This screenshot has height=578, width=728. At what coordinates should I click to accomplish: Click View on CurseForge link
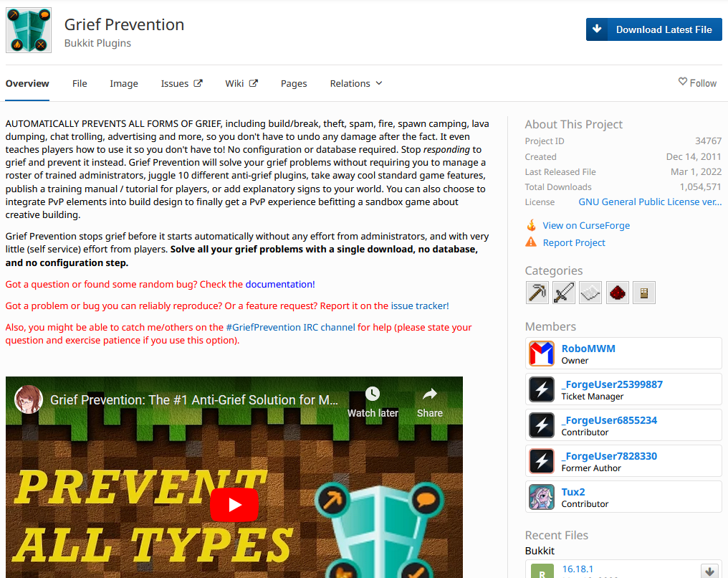point(586,225)
